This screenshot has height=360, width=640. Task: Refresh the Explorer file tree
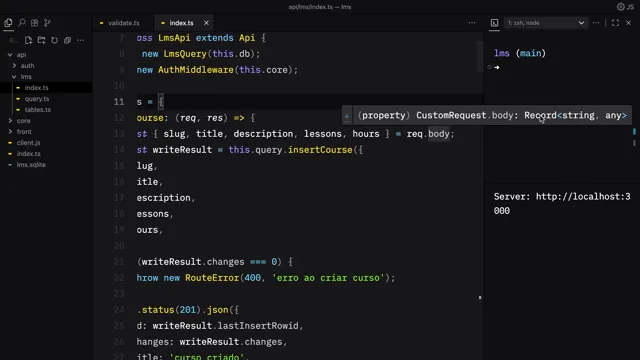tap(54, 40)
